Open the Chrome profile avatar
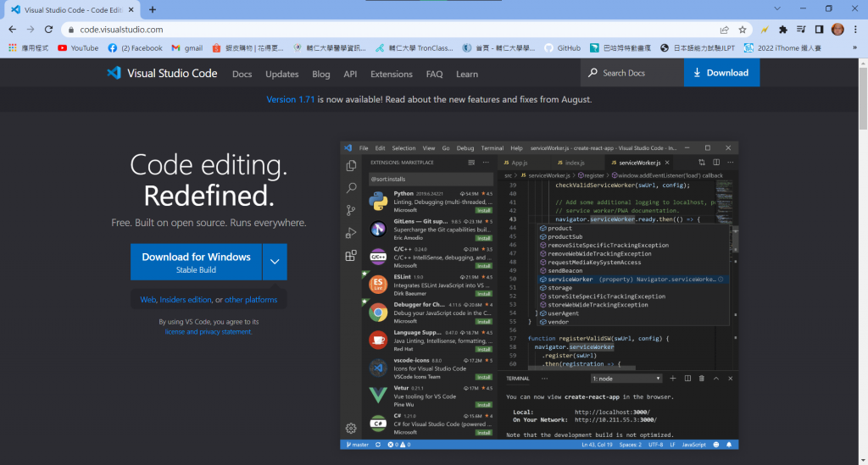The width and height of the screenshot is (868, 465). pyautogui.click(x=837, y=30)
